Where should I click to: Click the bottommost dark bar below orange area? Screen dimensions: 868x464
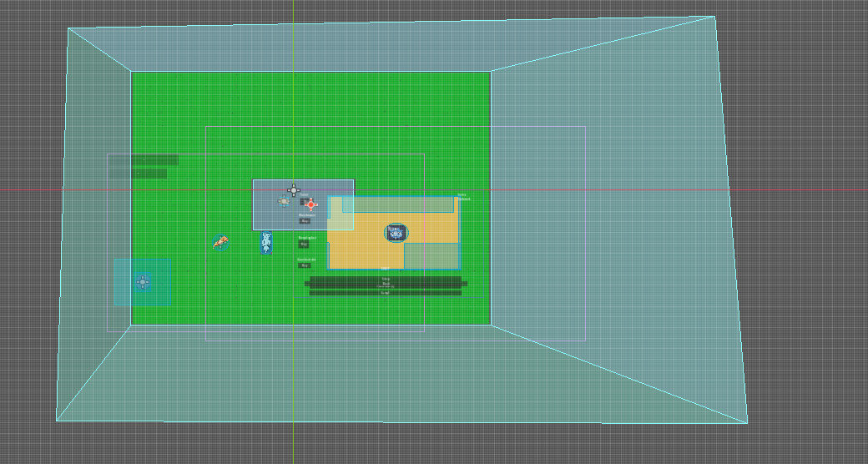tap(386, 293)
